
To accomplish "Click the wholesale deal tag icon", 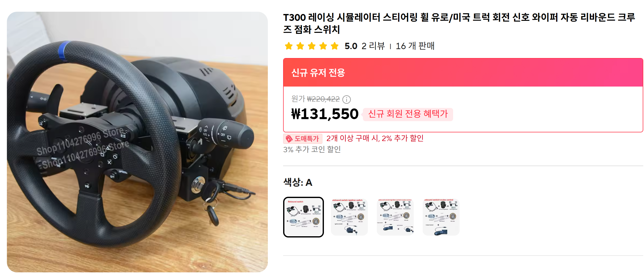I will tap(289, 139).
